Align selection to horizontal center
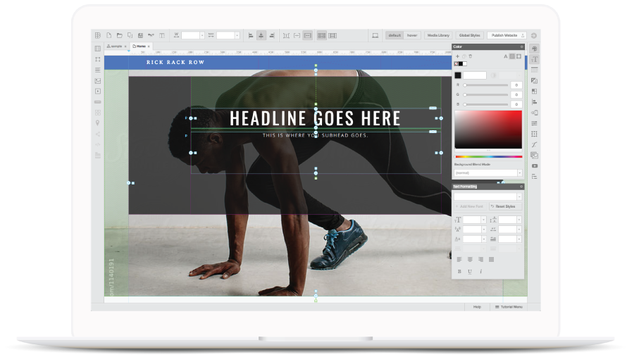 pos(261,36)
